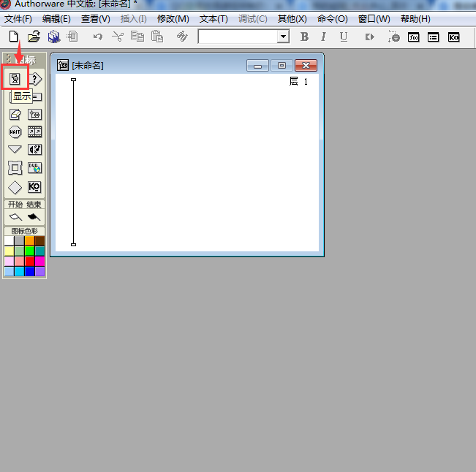
Task: Choose the Decision diamond icon
Action: (x=15, y=188)
